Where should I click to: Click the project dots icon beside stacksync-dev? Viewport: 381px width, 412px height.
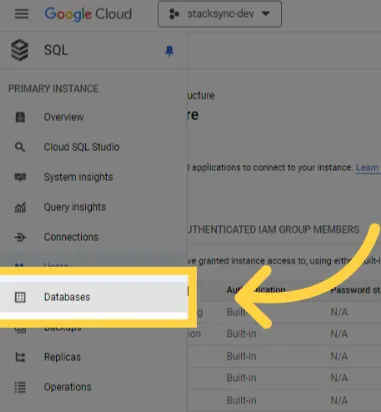pyautogui.click(x=174, y=14)
